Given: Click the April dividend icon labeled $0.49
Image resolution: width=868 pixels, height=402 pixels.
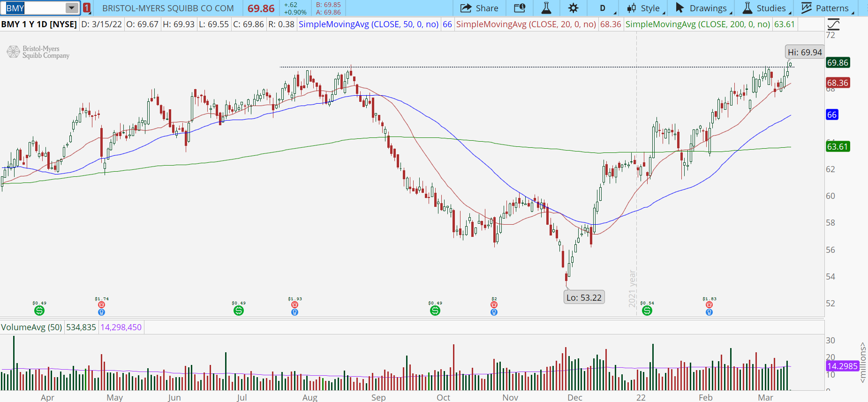Looking at the screenshot, I should pyautogui.click(x=39, y=311).
